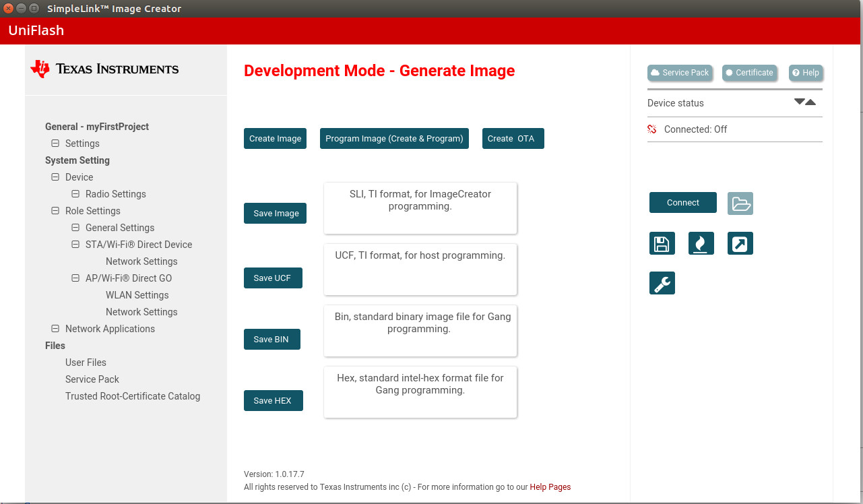The image size is (863, 504).
Task: Open the Certificate button
Action: coord(749,73)
